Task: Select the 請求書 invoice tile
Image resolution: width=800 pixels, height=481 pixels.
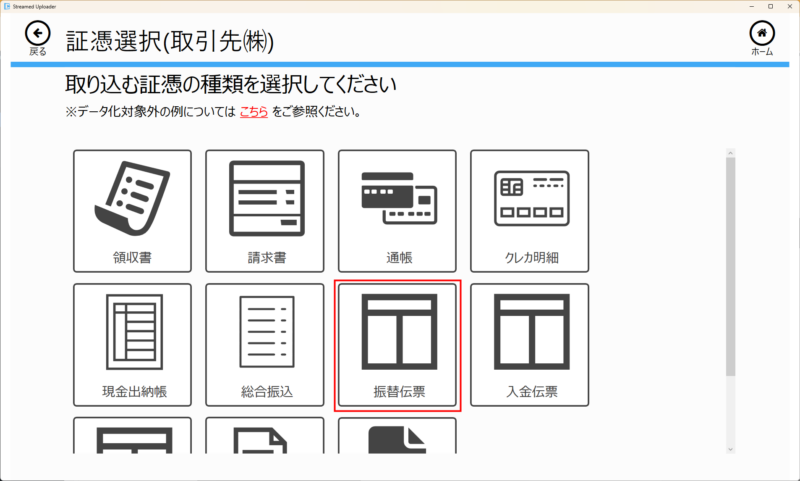Action: click(265, 211)
